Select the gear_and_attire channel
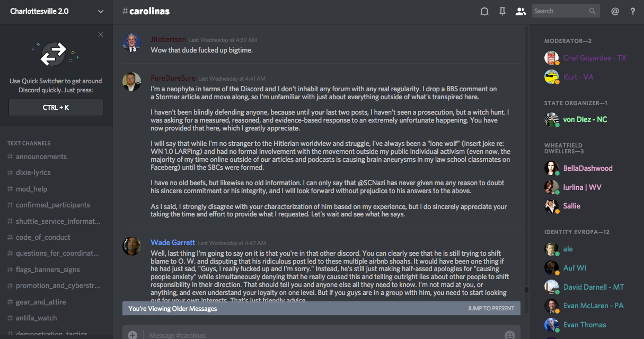Screen dimensions: 644x339 click(x=40, y=302)
